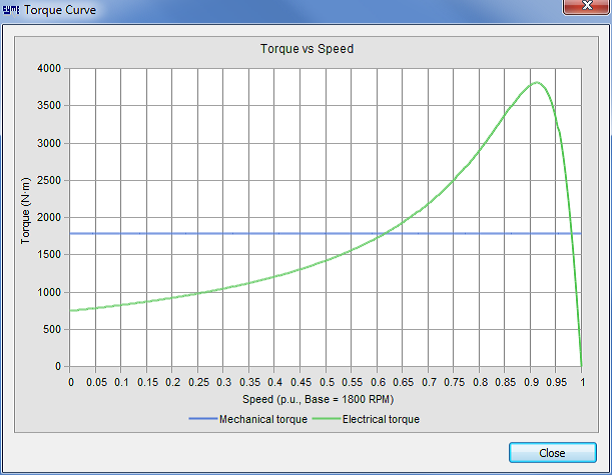Click the 2500 value on torque axis
612x475 pixels.
tap(49, 180)
